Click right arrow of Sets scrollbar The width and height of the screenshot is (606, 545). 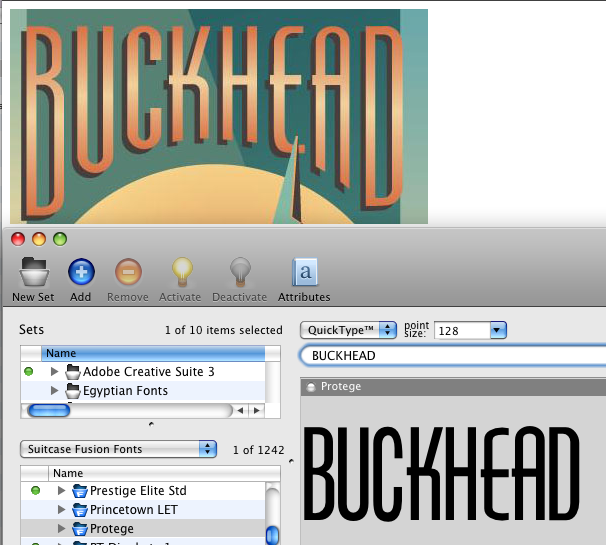[x=257, y=410]
